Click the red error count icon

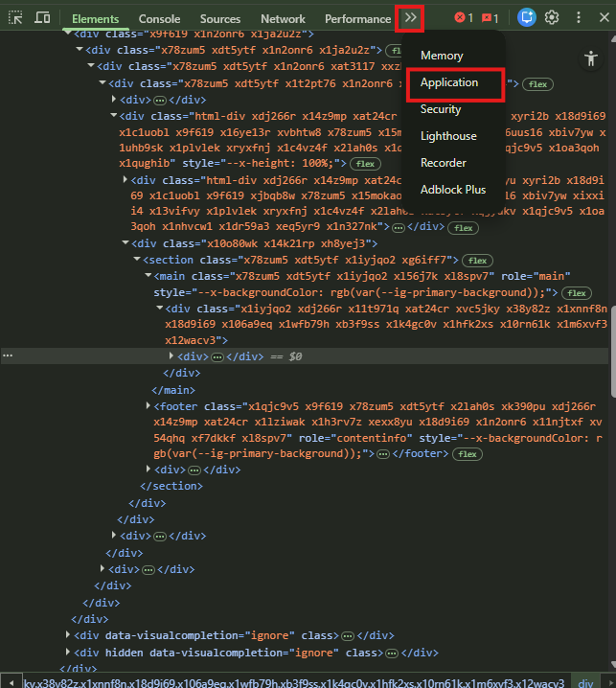point(460,17)
